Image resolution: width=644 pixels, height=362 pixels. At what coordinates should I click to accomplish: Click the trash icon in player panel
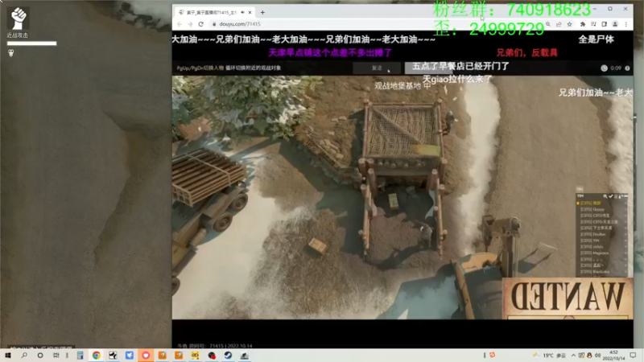tap(616, 196)
